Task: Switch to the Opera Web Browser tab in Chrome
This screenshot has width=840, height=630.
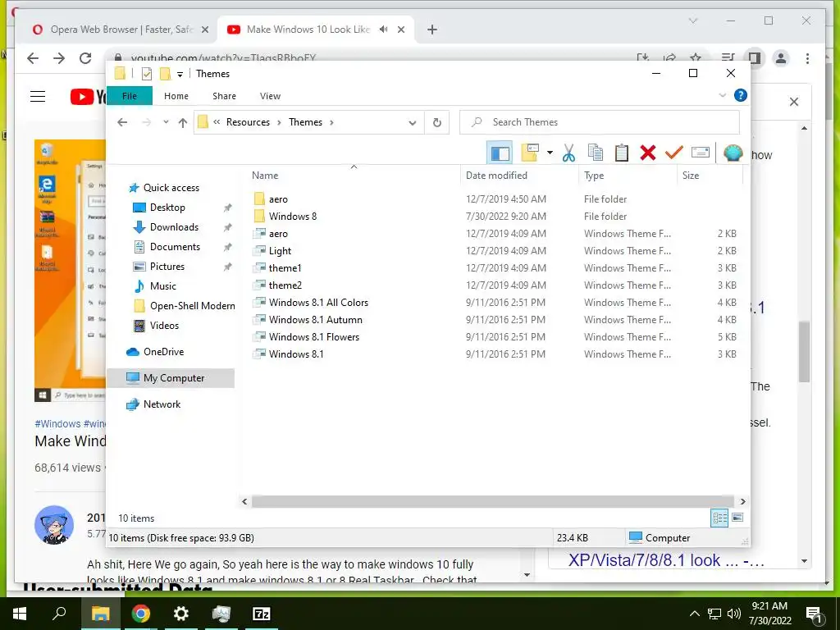Action: (121, 30)
